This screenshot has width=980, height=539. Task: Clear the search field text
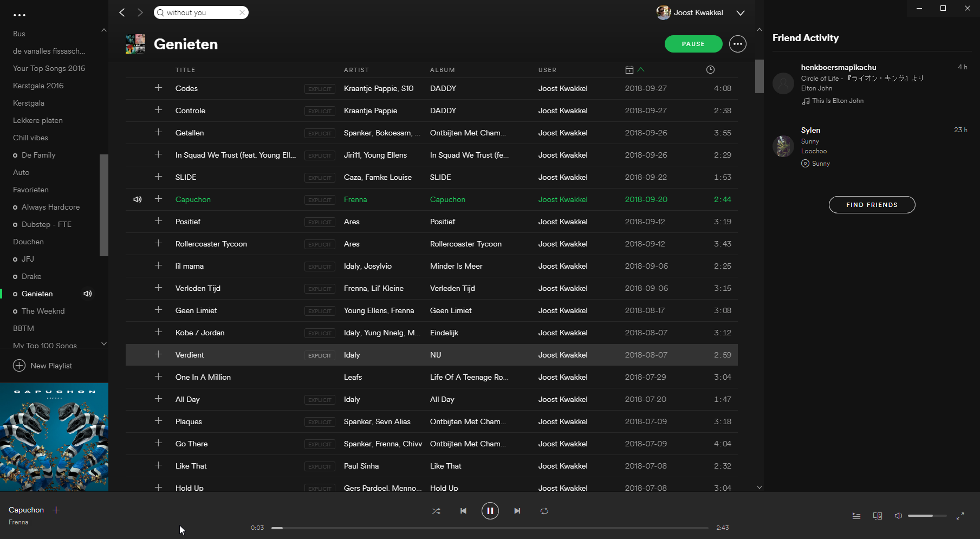point(242,12)
